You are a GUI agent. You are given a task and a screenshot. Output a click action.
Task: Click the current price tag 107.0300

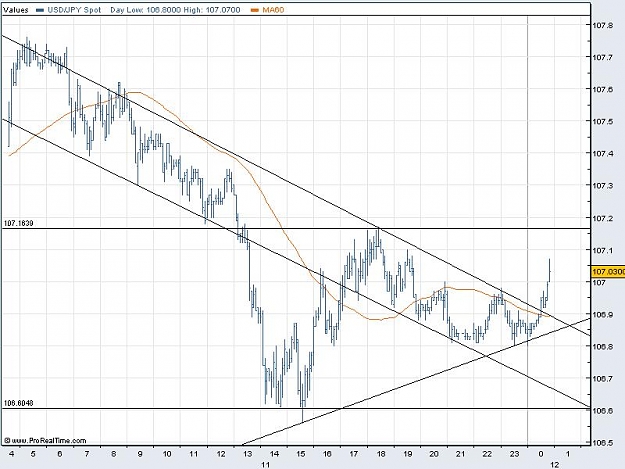click(608, 272)
